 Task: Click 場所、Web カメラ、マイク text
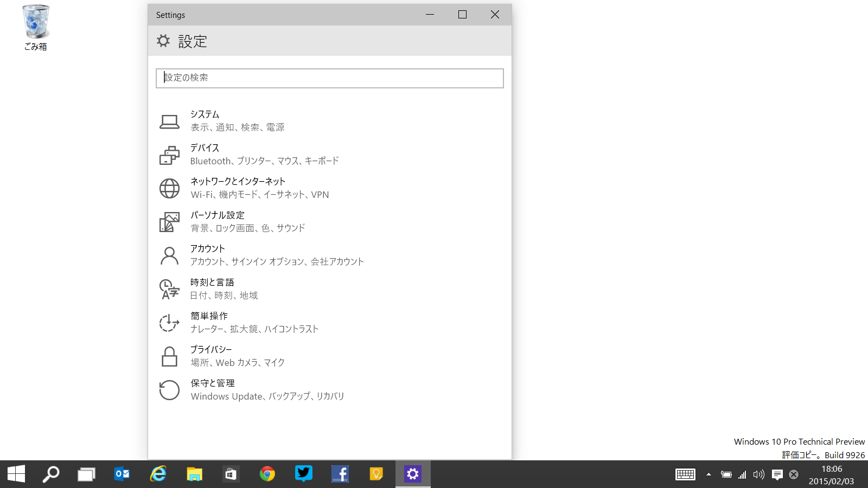tap(238, 363)
